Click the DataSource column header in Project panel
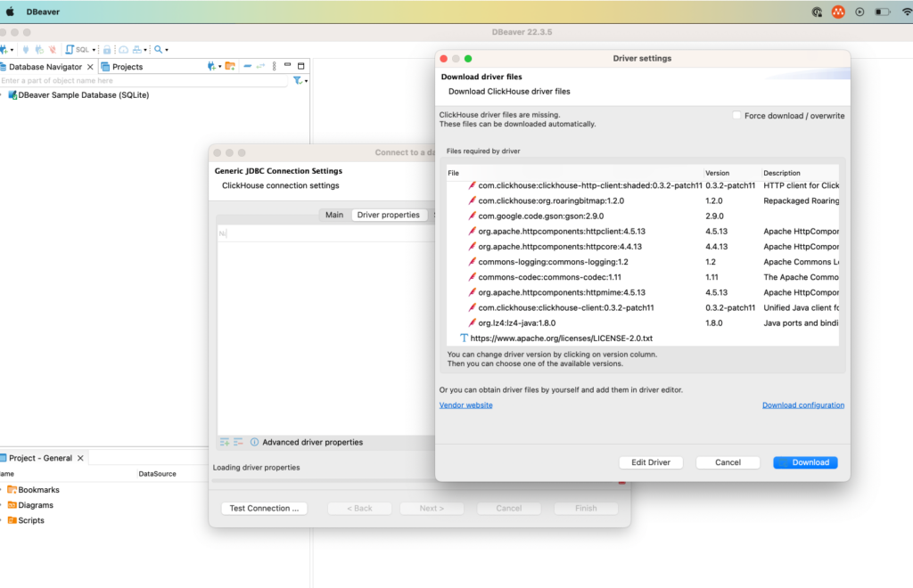The height and width of the screenshot is (588, 913). point(157,474)
